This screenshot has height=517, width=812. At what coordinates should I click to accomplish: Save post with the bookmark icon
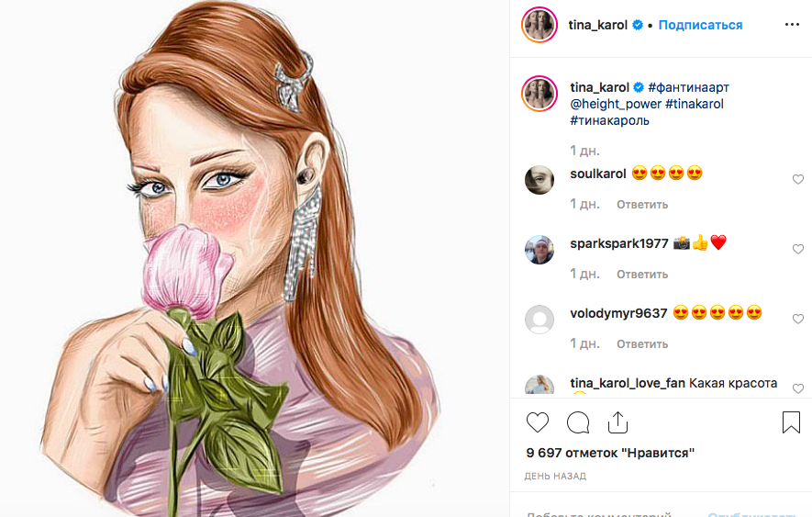coord(791,422)
